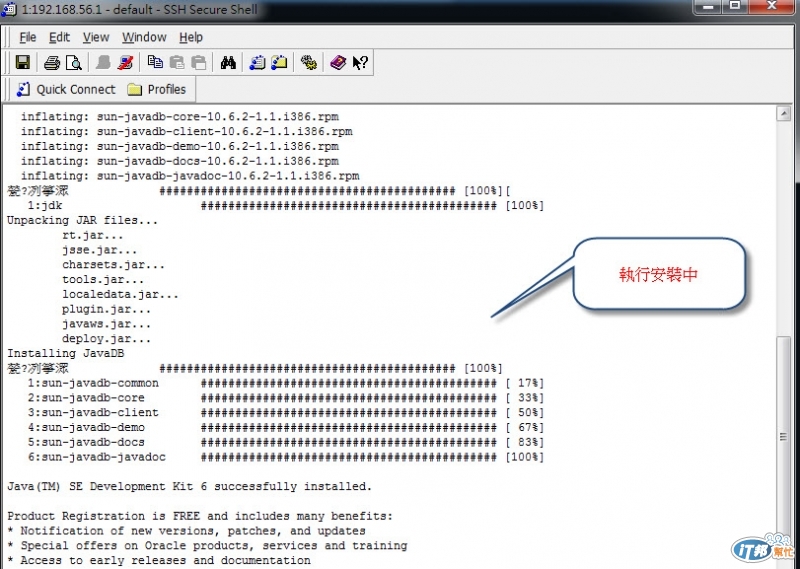Viewport: 800px width, 569px height.
Task: Open the Settings gears icon
Action: 309,62
